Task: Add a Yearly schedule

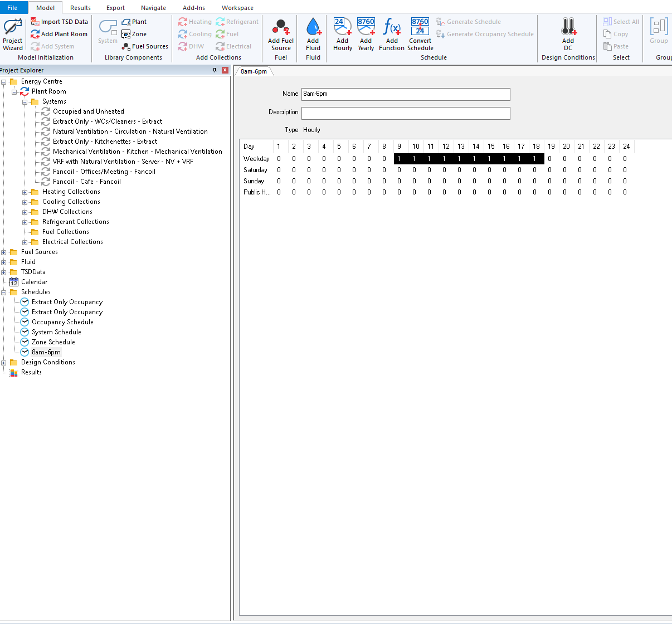Action: tap(366, 35)
